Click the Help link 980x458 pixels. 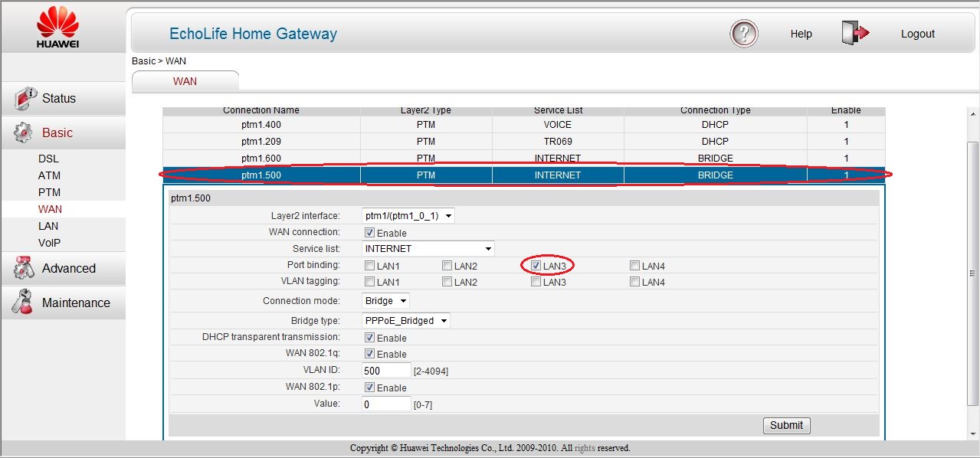point(801,34)
